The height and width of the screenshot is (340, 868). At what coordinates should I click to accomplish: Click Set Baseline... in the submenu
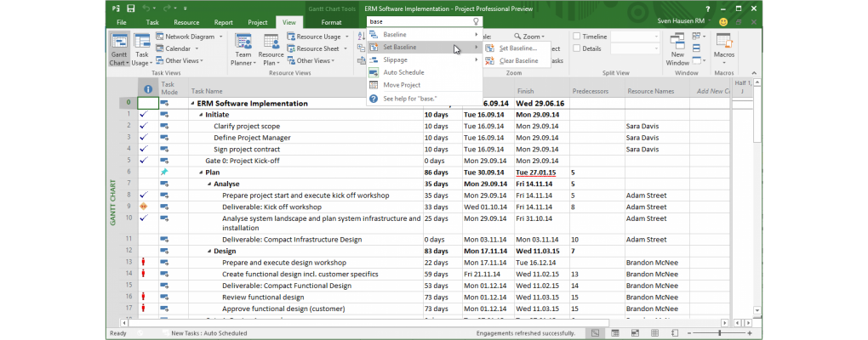517,48
